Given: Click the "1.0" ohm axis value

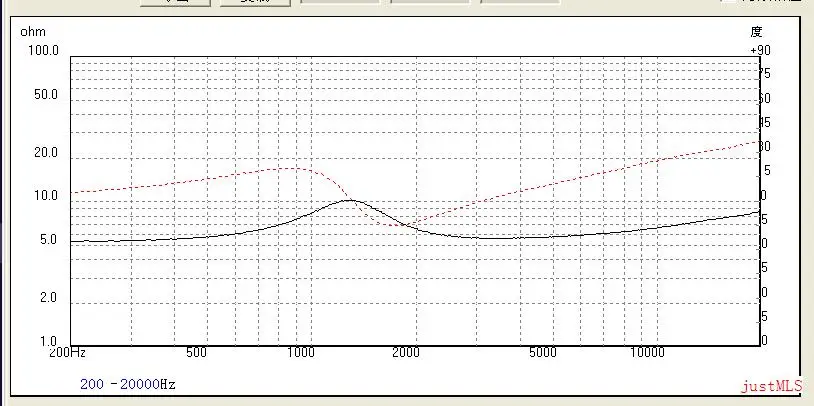Looking at the screenshot, I should (x=49, y=342).
